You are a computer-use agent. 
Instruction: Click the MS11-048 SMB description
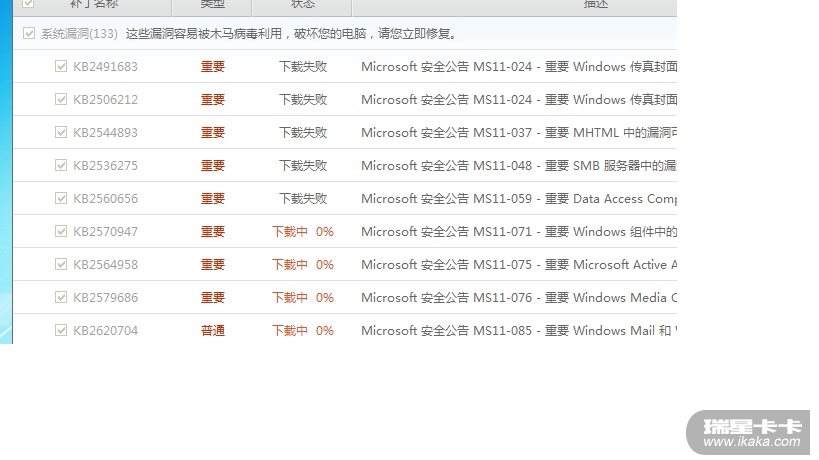pos(519,166)
